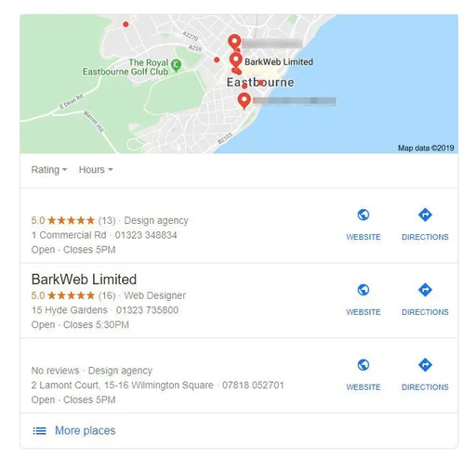Open website of the Commercial Rd design agency

point(364,225)
